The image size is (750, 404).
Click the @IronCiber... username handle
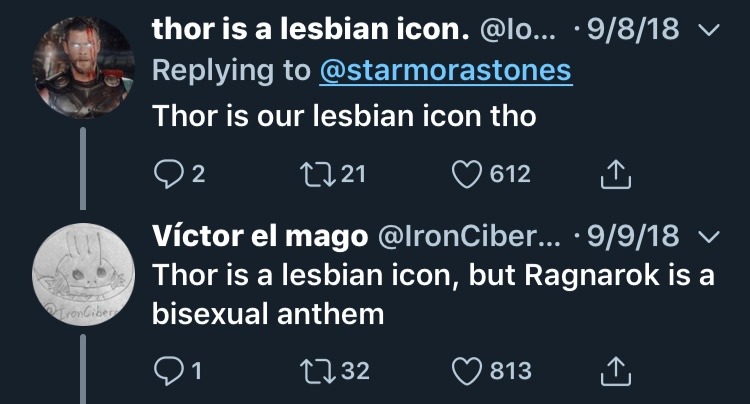462,236
